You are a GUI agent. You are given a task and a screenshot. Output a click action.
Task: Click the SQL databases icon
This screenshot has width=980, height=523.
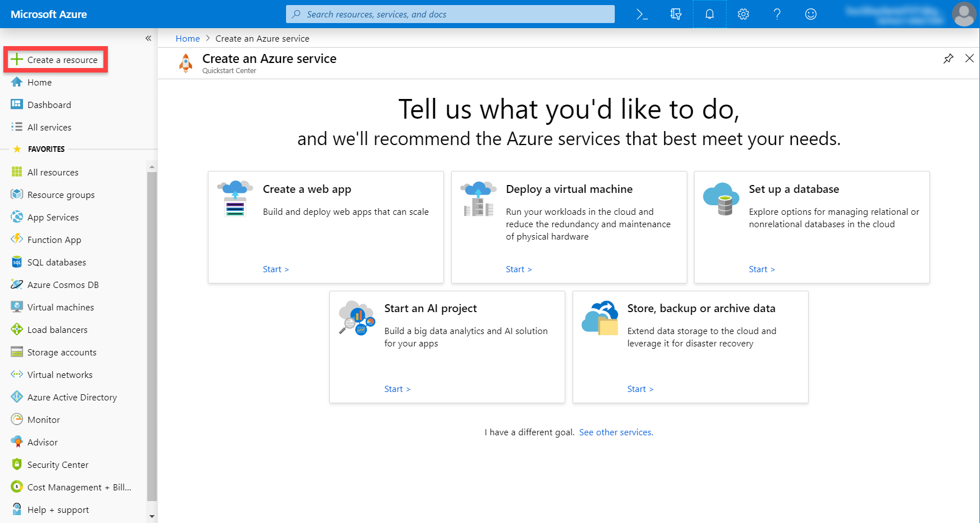pyautogui.click(x=17, y=262)
